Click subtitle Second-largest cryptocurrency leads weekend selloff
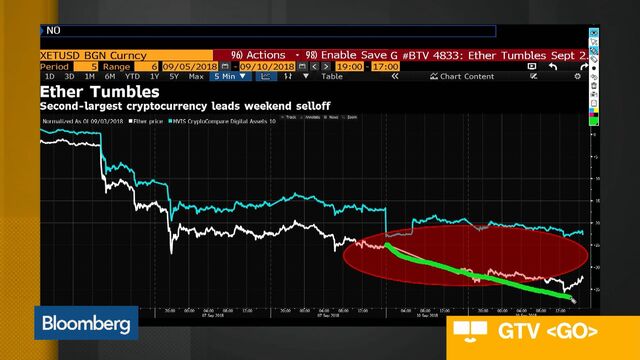 pyautogui.click(x=185, y=106)
